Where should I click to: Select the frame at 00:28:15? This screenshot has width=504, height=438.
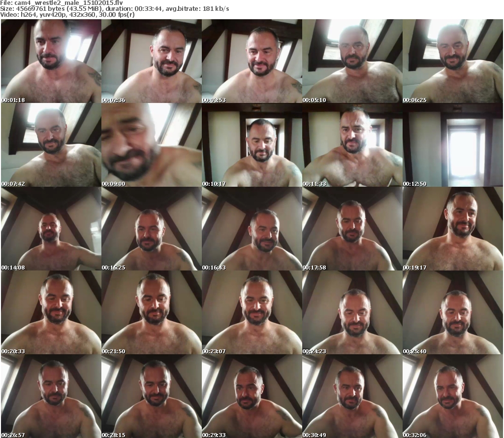(152, 396)
